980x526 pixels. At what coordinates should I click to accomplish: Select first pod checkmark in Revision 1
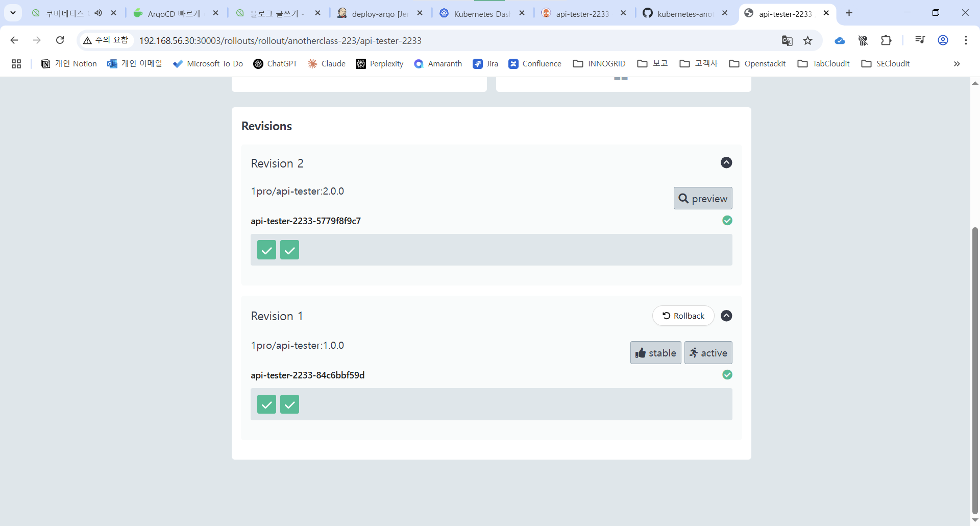tap(266, 404)
